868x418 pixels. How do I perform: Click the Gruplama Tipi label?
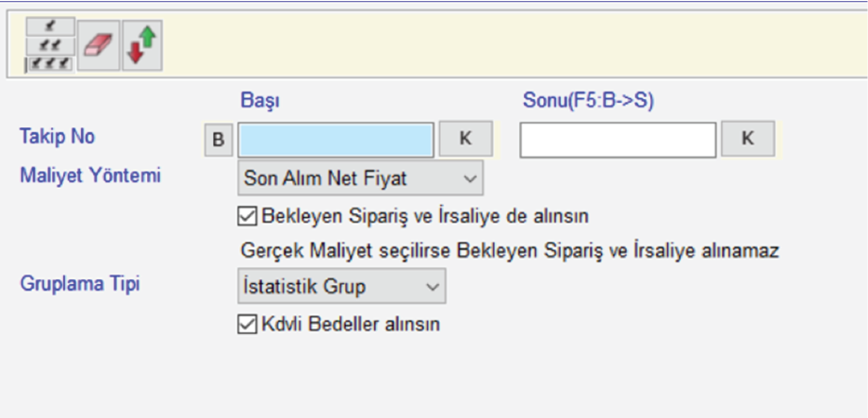point(80,283)
